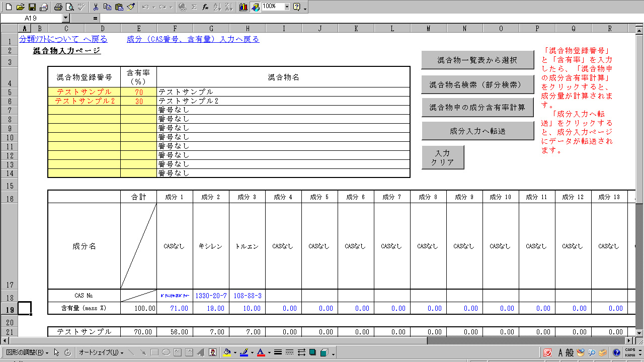Viewport: 644px width, 362px height.
Task: Choose the Select Objects arrow tool
Action: pyautogui.click(x=57, y=352)
